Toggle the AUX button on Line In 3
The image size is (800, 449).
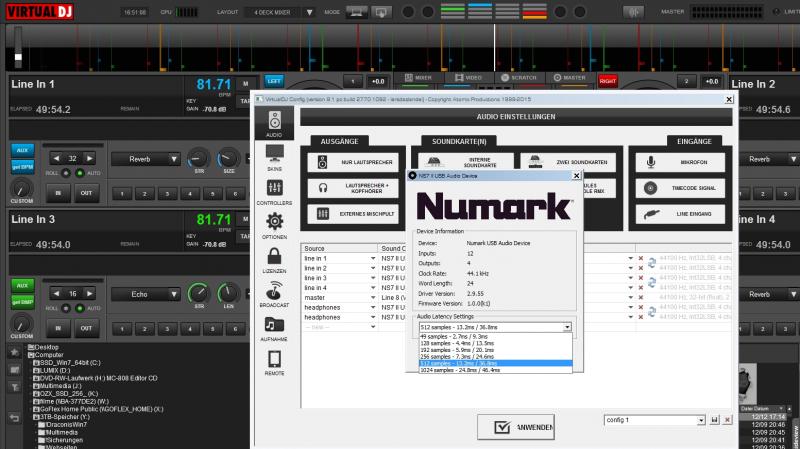pos(21,285)
